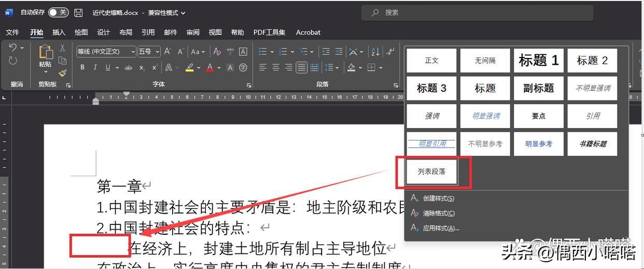The image size is (644, 269).
Task: Toggle italic formatting
Action: coord(95,67)
